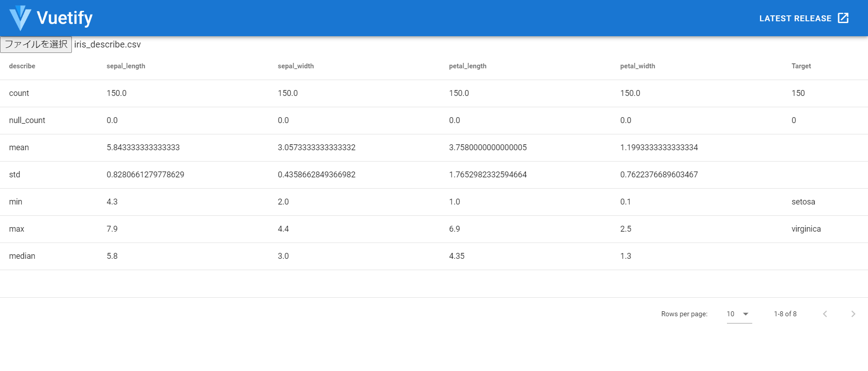Open the external-link icon beside Latest Release
The width and height of the screenshot is (868, 371).
[843, 18]
